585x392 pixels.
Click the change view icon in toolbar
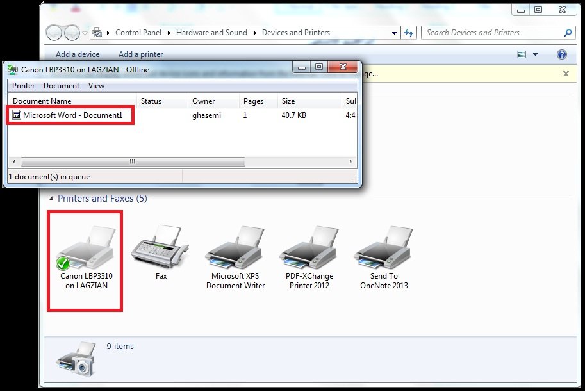522,54
